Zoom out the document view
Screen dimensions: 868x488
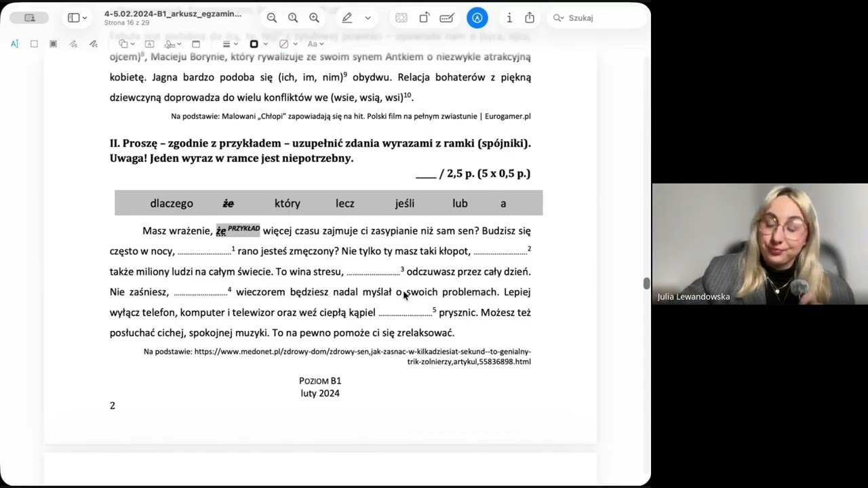pyautogui.click(x=271, y=18)
